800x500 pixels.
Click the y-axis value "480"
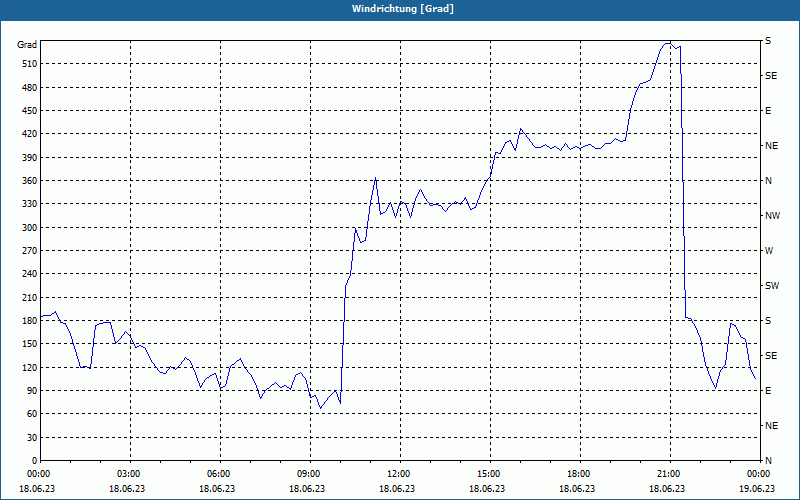(30, 87)
